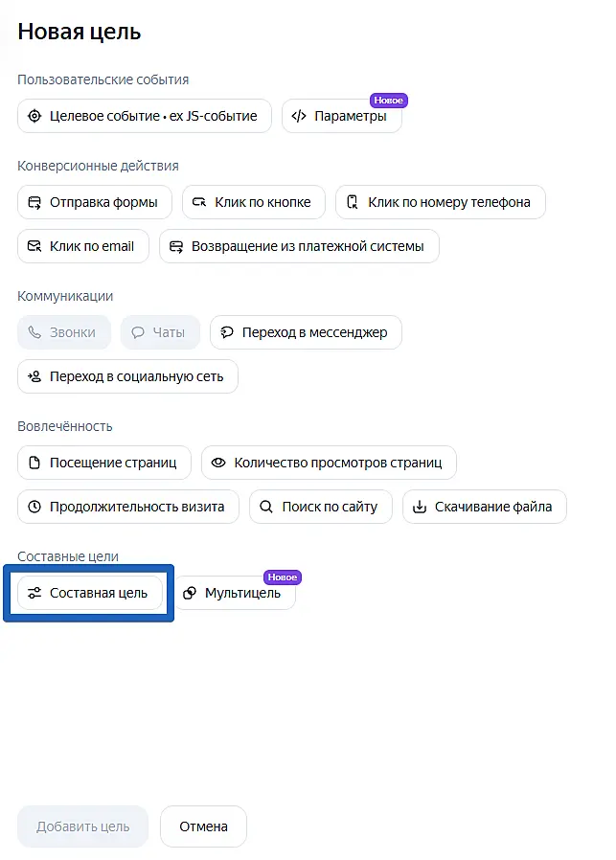This screenshot has height=860, width=616.
Task: Choose Переход в социальную сеть option
Action: (127, 376)
